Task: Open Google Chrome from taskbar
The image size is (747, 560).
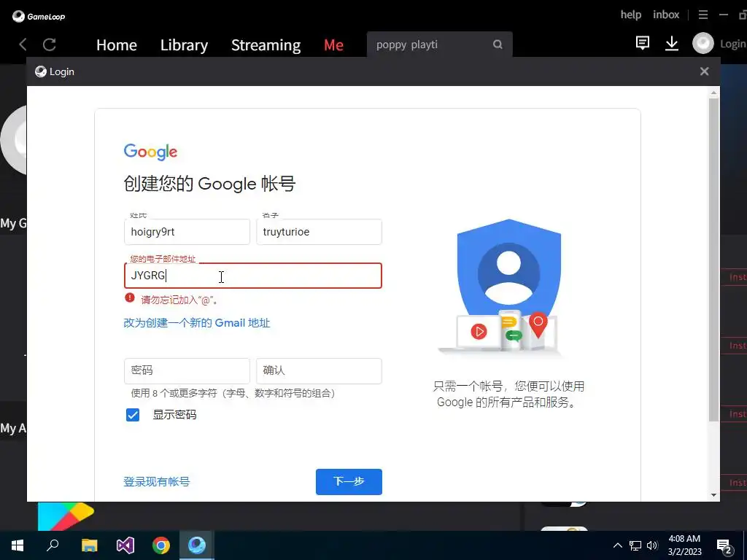Action: (x=161, y=545)
